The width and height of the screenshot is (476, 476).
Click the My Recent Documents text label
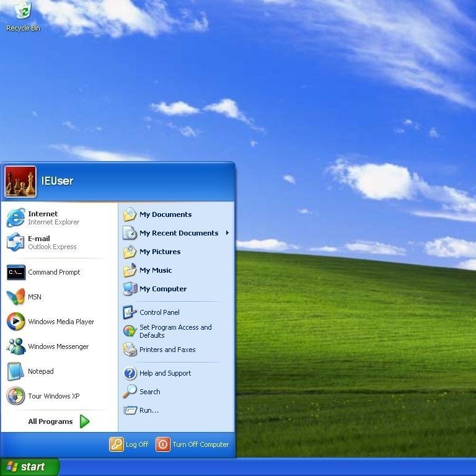pos(178,233)
